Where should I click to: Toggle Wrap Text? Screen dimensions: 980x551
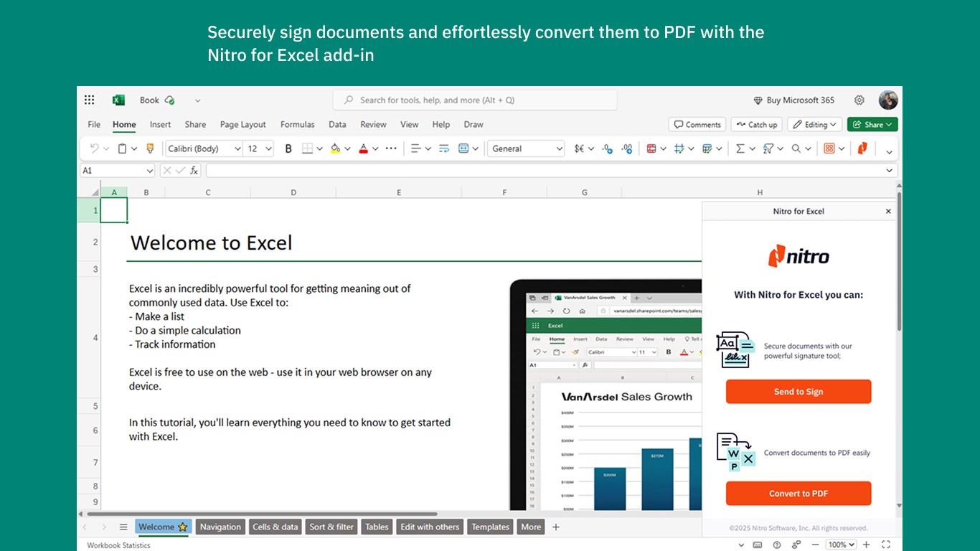click(x=444, y=149)
